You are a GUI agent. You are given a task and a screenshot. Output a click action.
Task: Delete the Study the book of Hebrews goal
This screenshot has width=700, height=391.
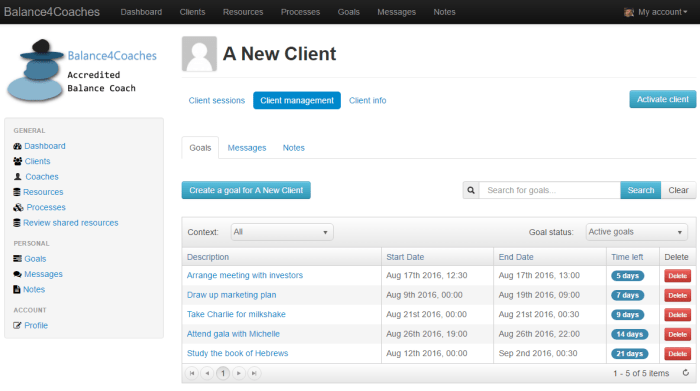tap(677, 354)
